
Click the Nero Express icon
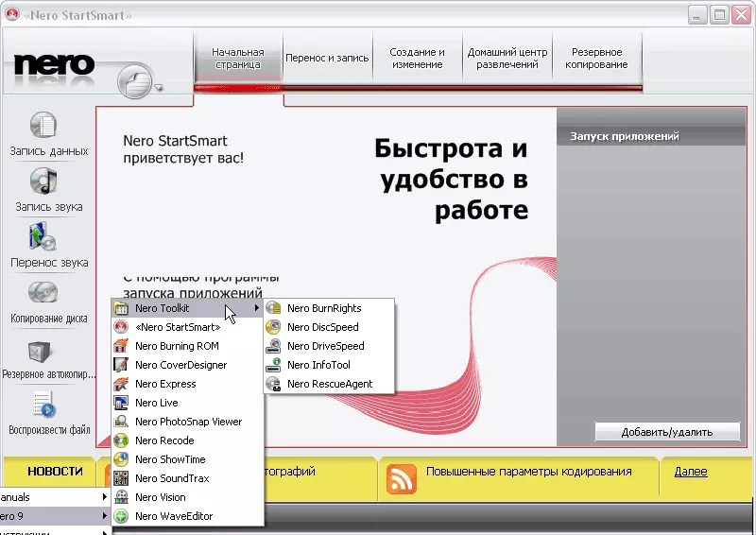[121, 384]
